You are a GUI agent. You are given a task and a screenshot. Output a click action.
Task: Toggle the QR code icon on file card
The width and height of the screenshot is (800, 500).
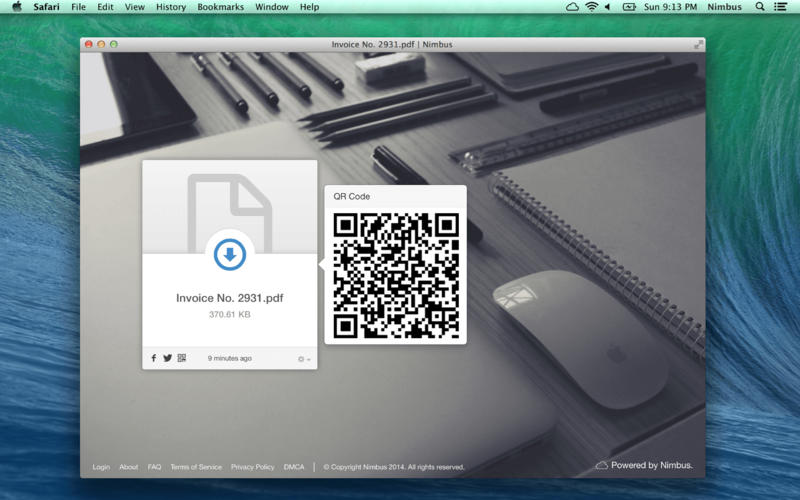click(182, 358)
